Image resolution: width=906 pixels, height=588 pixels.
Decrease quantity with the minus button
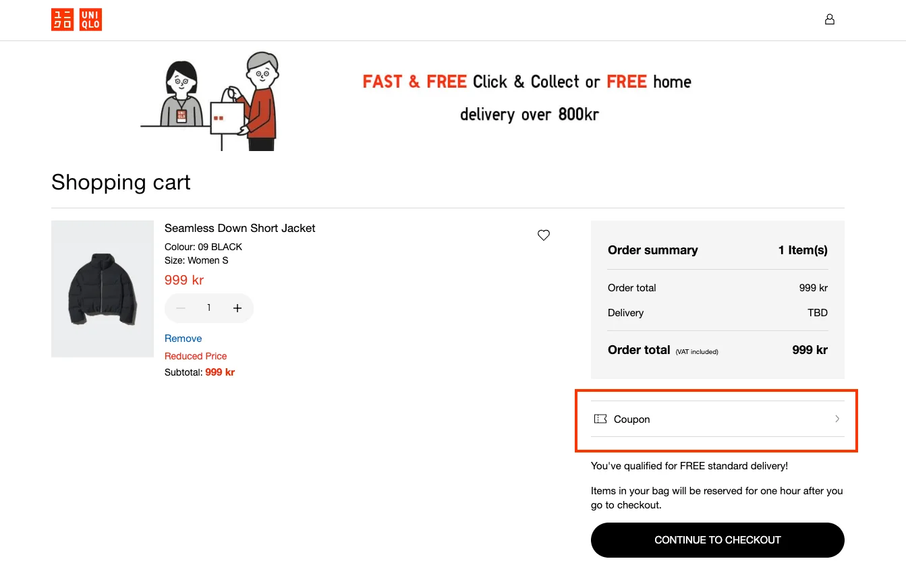coord(180,308)
